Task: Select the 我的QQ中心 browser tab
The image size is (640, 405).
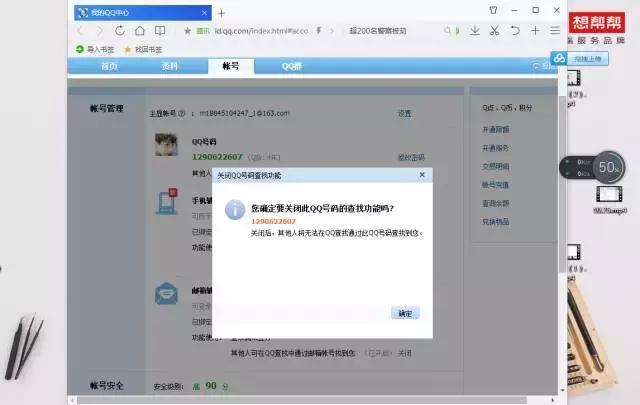Action: pyautogui.click(x=142, y=13)
